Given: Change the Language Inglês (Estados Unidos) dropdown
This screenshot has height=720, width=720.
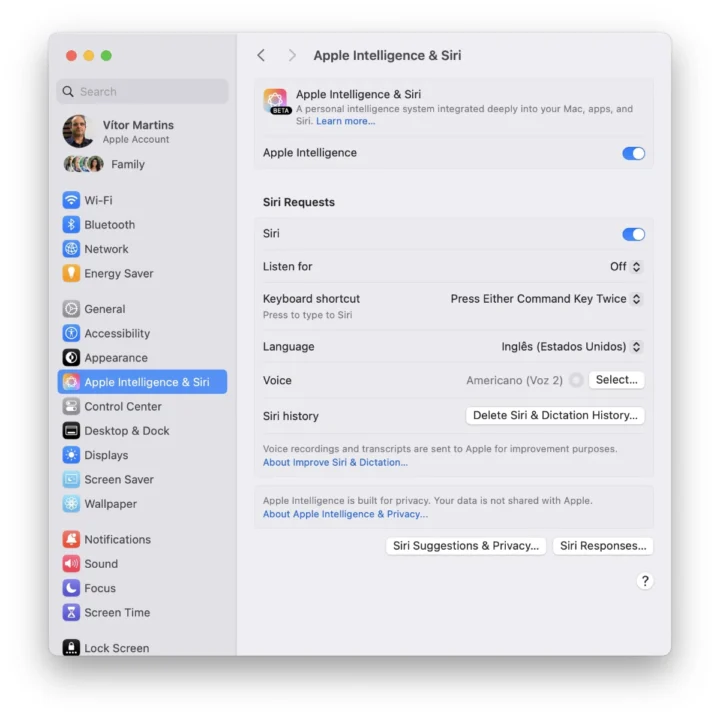Looking at the screenshot, I should (x=571, y=346).
